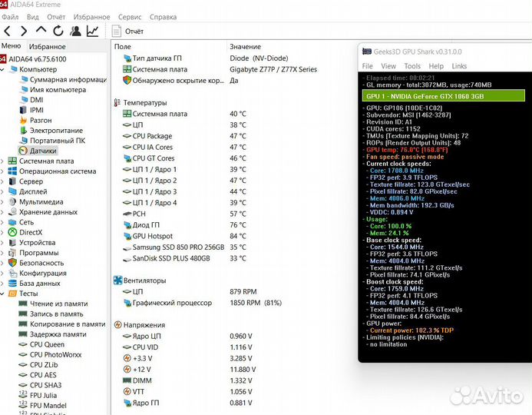The width and height of the screenshot is (532, 415).
Task: Click the IPMI server icon
Action: pyautogui.click(x=23, y=110)
